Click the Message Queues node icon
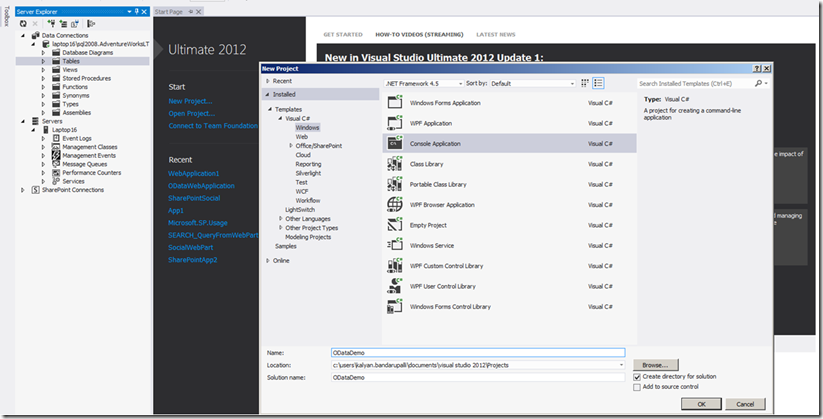 coord(56,164)
